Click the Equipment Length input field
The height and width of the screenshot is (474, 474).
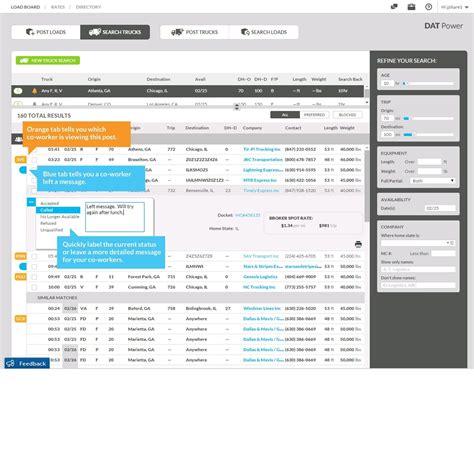click(x=429, y=162)
